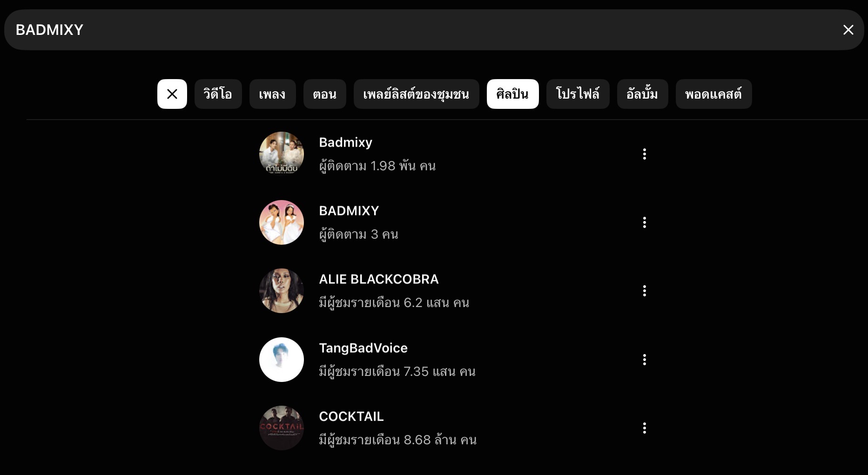Open more options for TangBadVoice

coord(645,360)
